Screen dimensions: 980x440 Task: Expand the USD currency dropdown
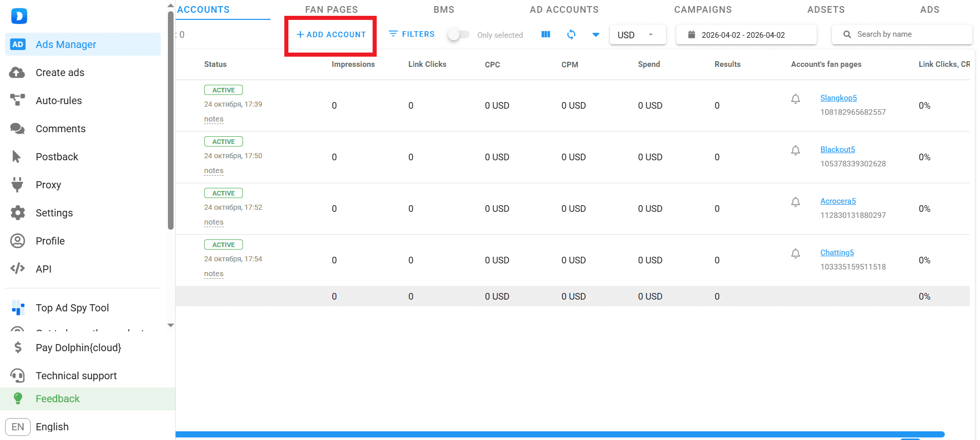pos(637,35)
